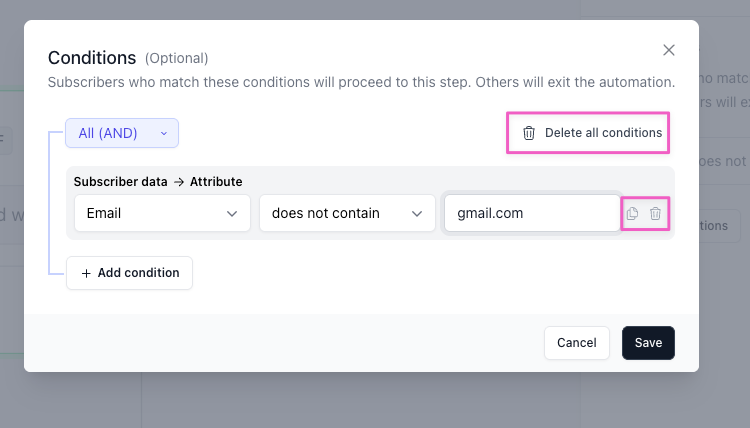Delete the Email condition using its trash icon
The image size is (750, 428).
tap(656, 213)
